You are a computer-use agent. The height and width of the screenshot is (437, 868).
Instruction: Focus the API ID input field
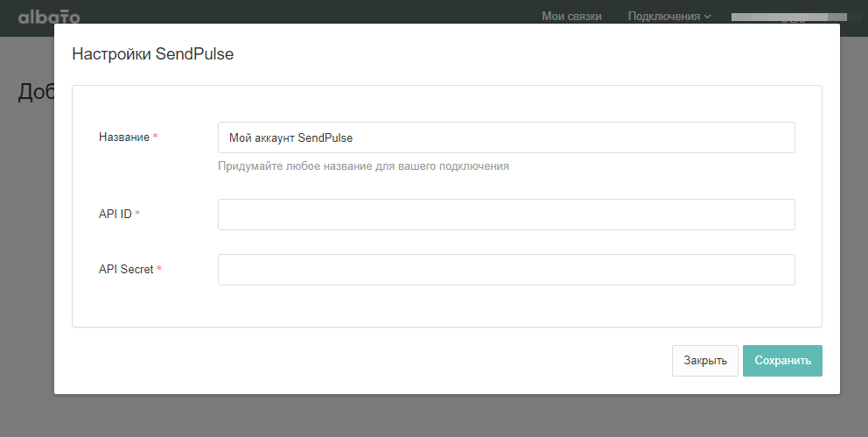pos(506,215)
